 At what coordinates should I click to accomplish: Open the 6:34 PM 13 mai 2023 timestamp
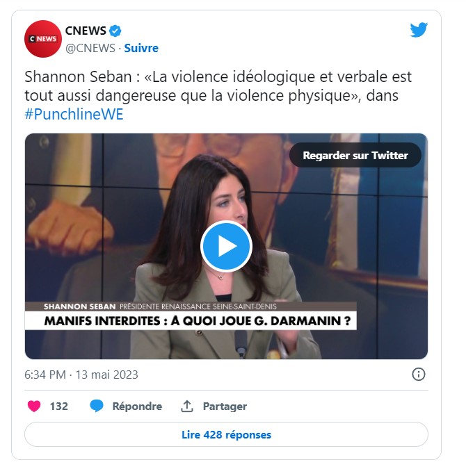pos(81,375)
